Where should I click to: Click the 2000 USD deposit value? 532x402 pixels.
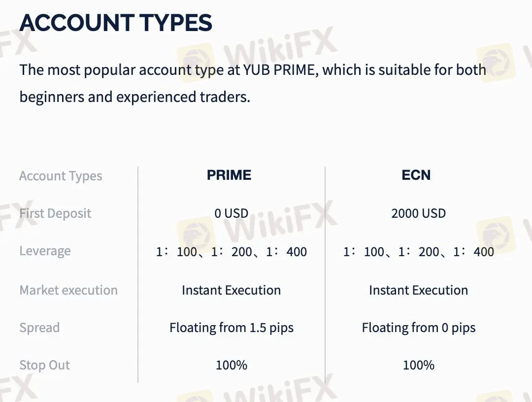418,213
